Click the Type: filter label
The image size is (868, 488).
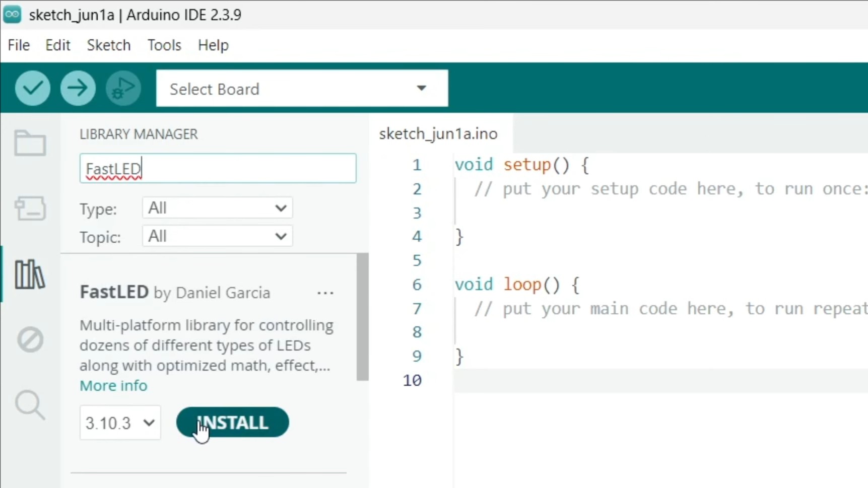point(98,209)
